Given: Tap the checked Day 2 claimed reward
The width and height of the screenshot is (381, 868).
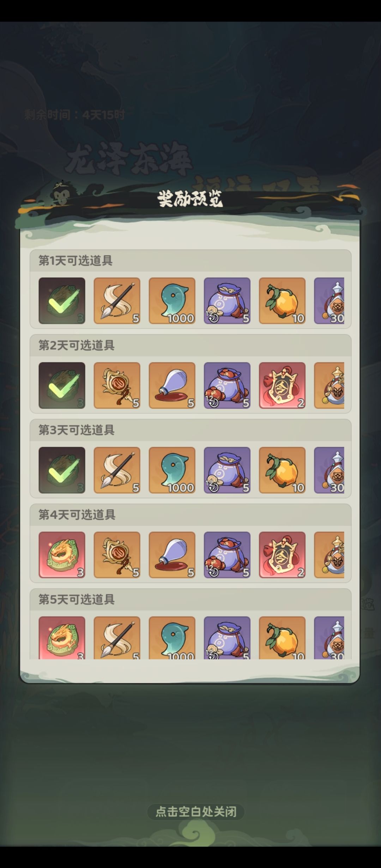Looking at the screenshot, I should [x=62, y=385].
